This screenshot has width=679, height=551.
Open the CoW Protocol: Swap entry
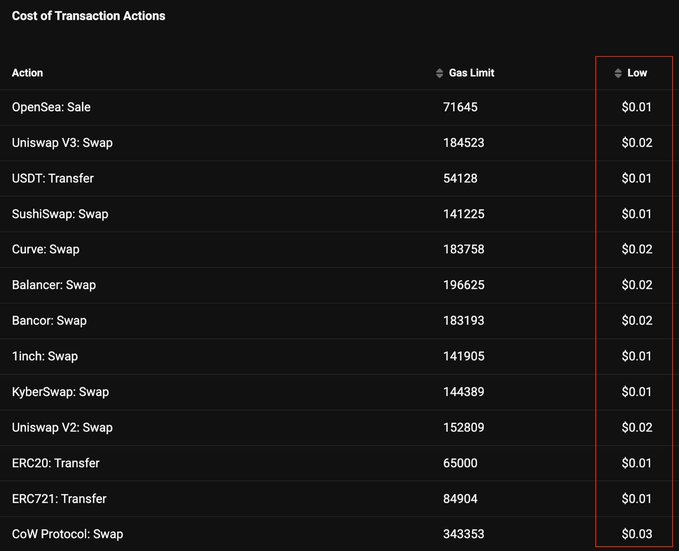pos(67,534)
